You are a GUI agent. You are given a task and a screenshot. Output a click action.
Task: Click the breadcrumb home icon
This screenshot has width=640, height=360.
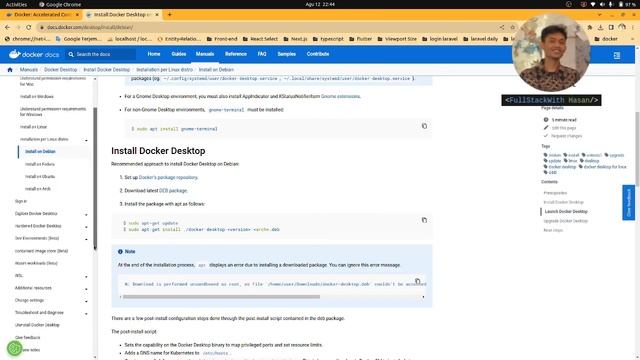click(x=10, y=70)
